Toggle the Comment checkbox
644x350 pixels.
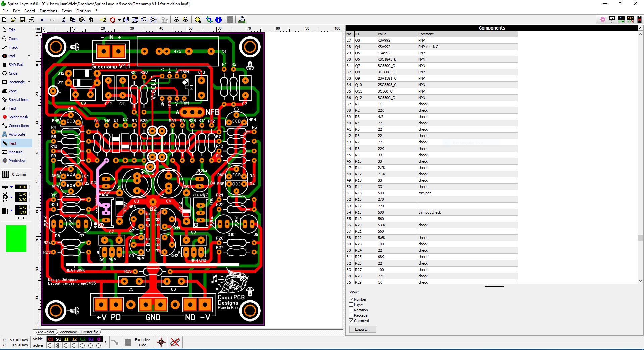click(x=351, y=321)
